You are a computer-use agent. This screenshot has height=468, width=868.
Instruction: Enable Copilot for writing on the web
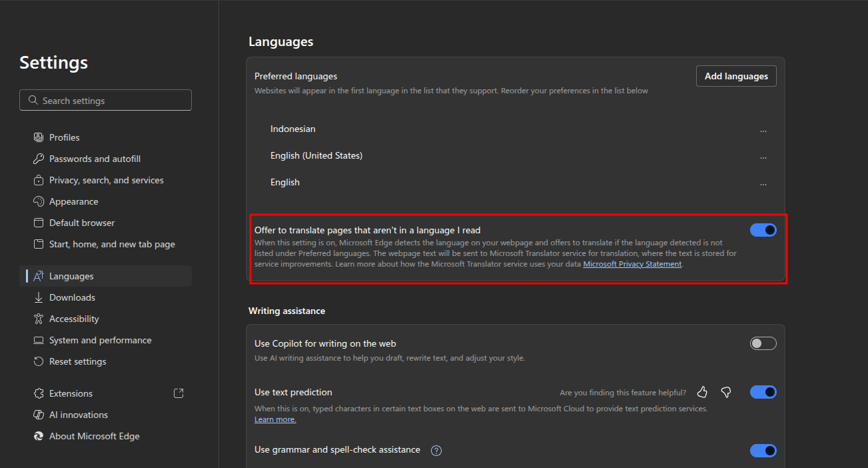[x=763, y=343]
